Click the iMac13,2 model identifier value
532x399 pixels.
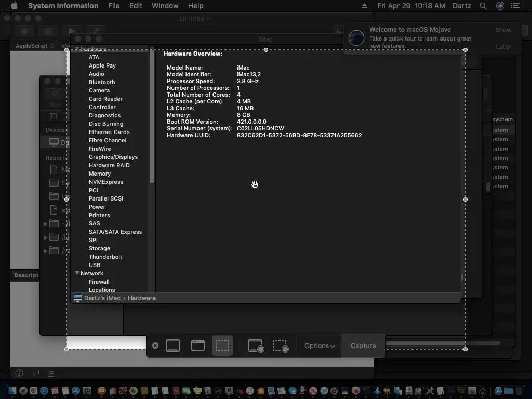249,74
